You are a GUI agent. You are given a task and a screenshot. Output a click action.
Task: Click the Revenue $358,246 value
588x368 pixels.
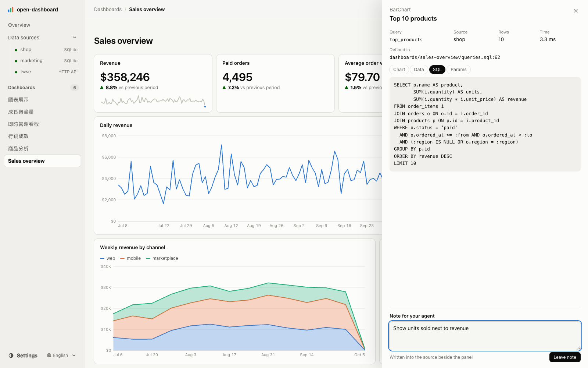[125, 77]
